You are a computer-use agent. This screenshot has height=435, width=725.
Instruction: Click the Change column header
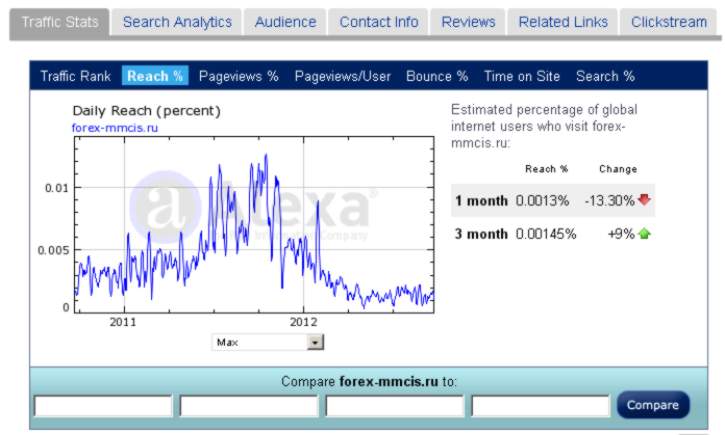pyautogui.click(x=618, y=169)
